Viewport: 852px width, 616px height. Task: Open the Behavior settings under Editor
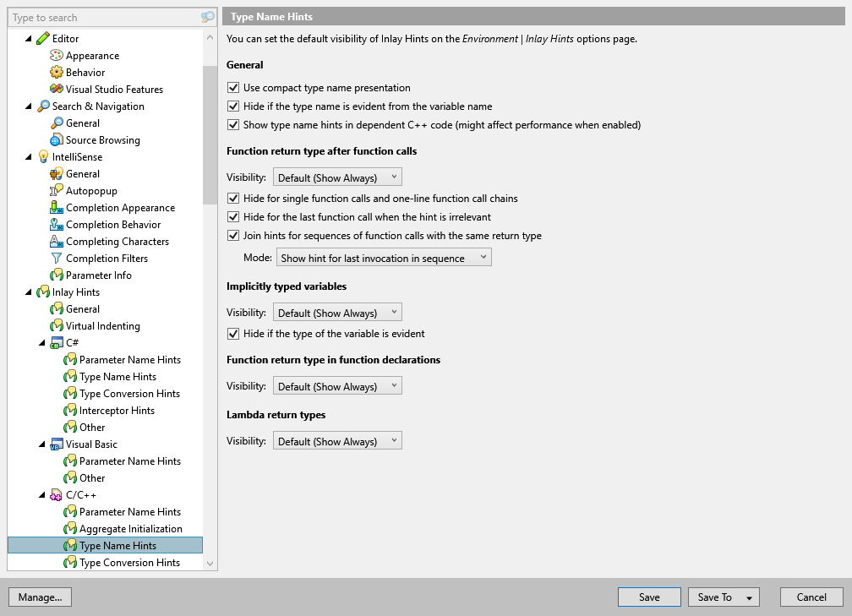(85, 72)
